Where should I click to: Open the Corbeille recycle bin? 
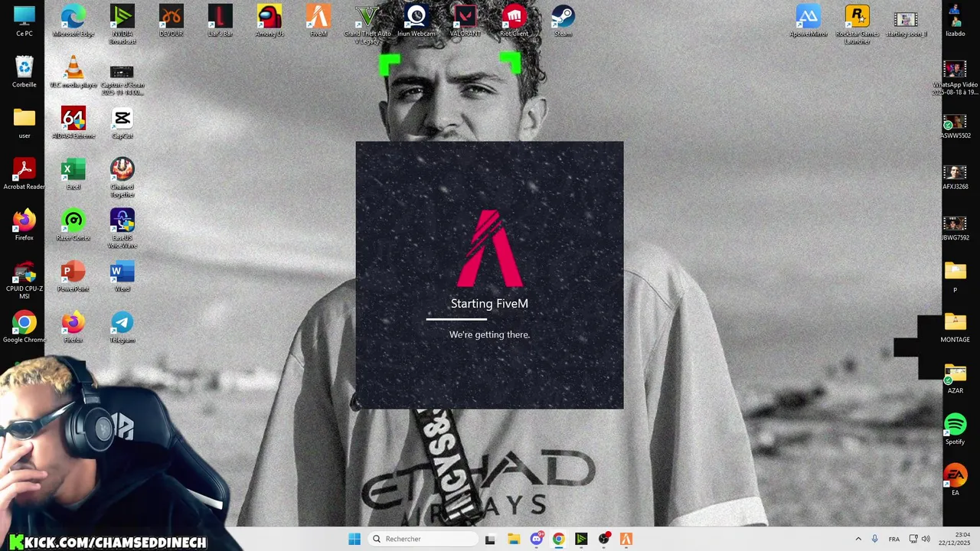click(24, 72)
